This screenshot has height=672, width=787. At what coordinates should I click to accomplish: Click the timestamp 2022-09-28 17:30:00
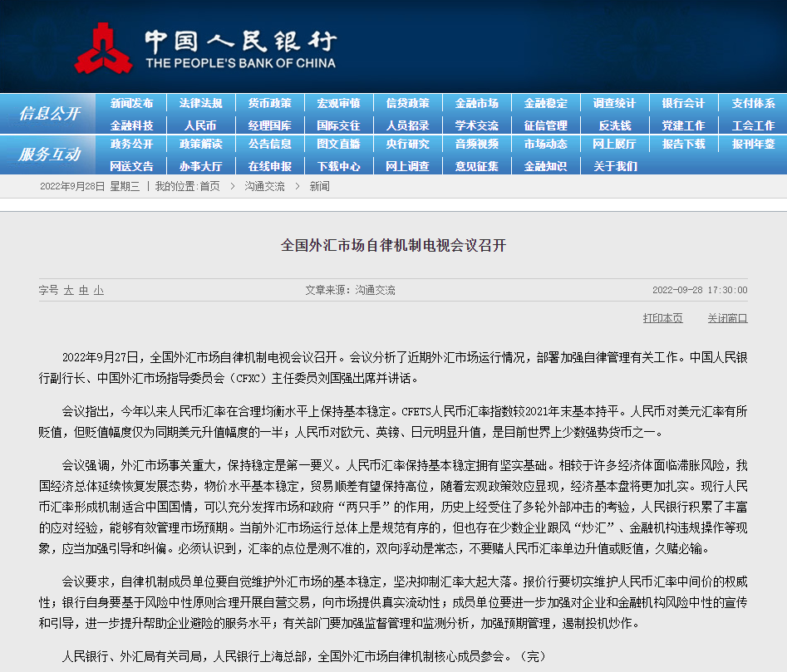(700, 291)
